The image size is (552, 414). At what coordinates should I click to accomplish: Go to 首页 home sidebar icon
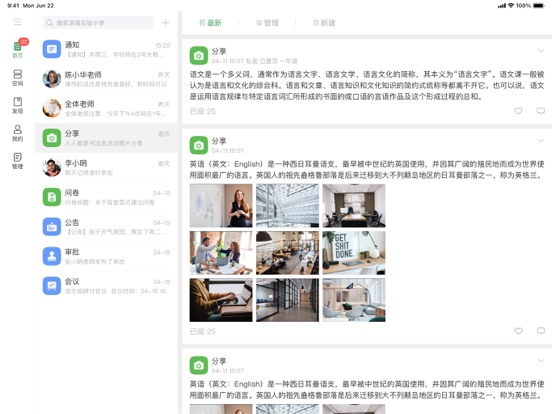pos(18,49)
